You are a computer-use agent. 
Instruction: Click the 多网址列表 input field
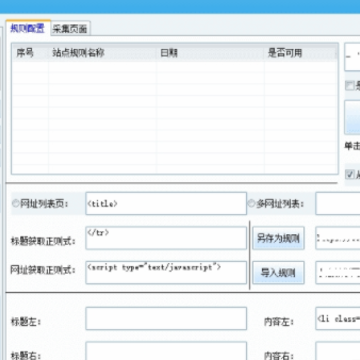[x=338, y=203]
